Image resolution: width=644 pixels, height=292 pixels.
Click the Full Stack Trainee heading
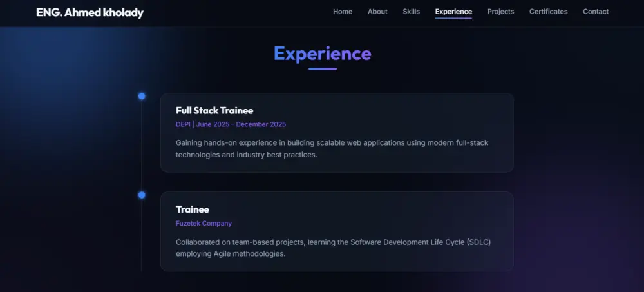pos(214,111)
